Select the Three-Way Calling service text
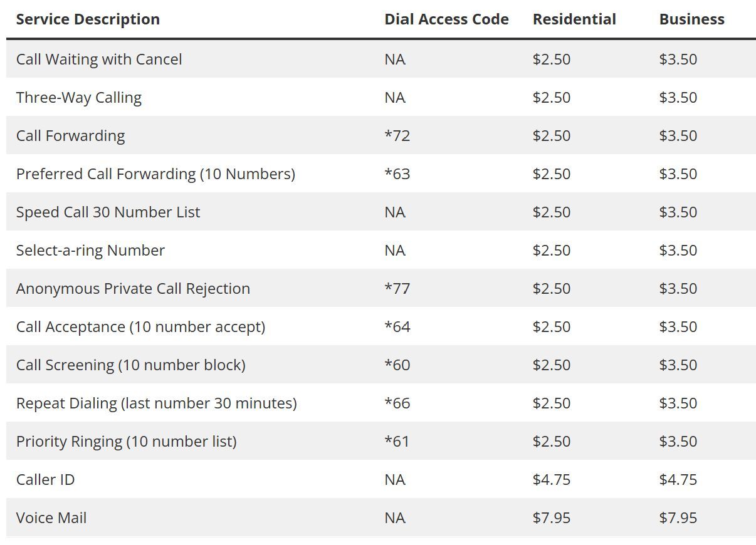Screen dimensions: 756x545 [x=79, y=98]
